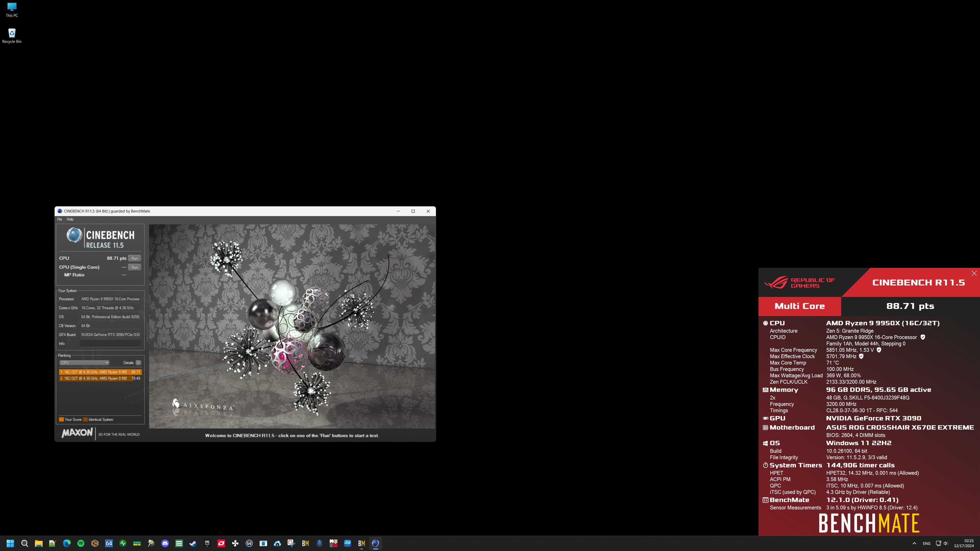This screenshot has height=551, width=980.
Task: Open the white fan control app in taskbar
Action: click(x=235, y=543)
